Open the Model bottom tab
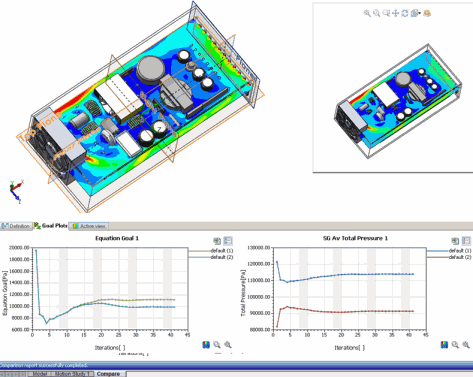This screenshot has width=473, height=377. pos(40,374)
